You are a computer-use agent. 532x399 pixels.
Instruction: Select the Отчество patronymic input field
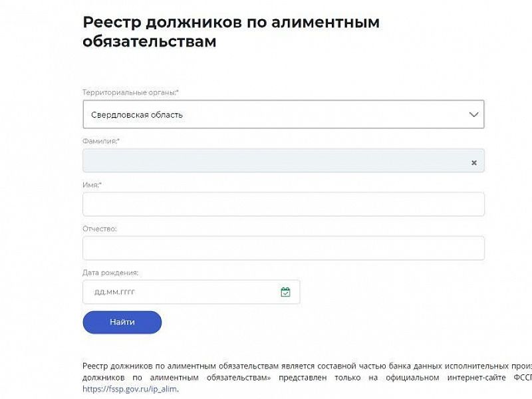(283, 248)
